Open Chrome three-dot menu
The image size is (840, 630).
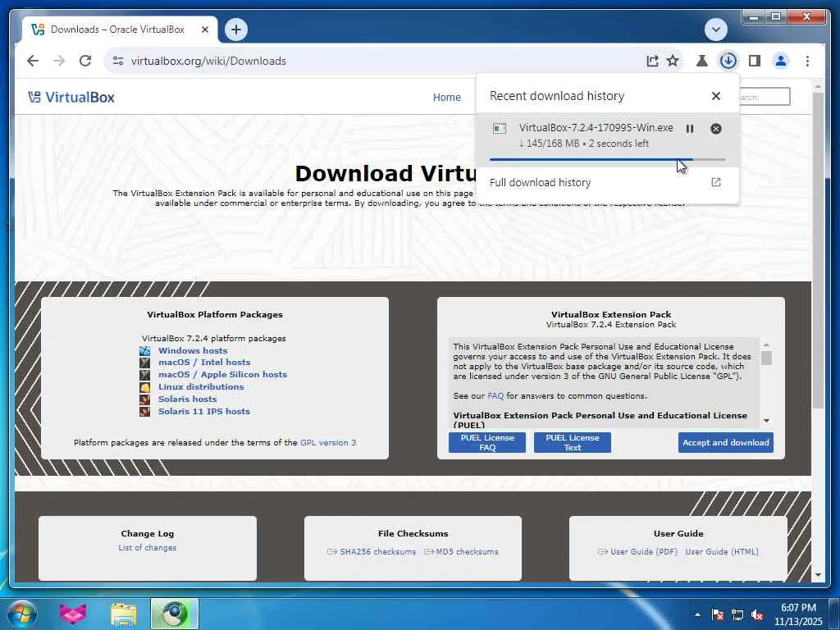[x=807, y=61]
